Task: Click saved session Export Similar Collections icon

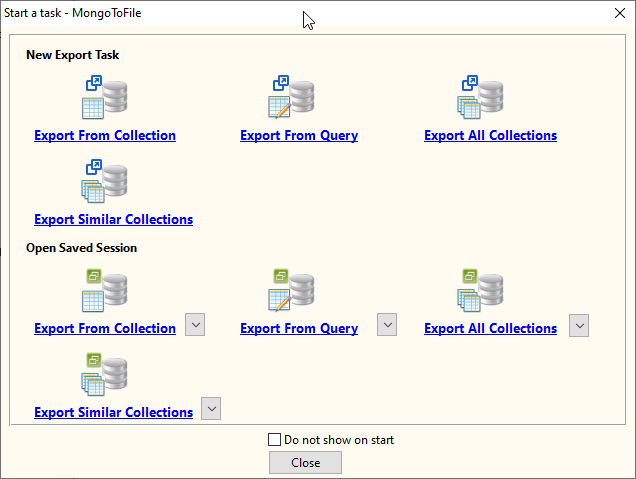Action: [105, 375]
